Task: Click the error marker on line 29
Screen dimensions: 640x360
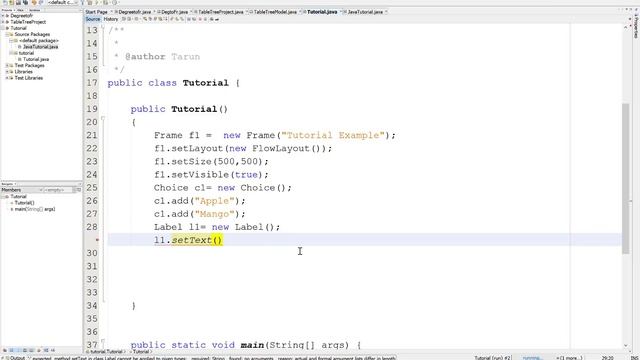Action: tap(97, 240)
